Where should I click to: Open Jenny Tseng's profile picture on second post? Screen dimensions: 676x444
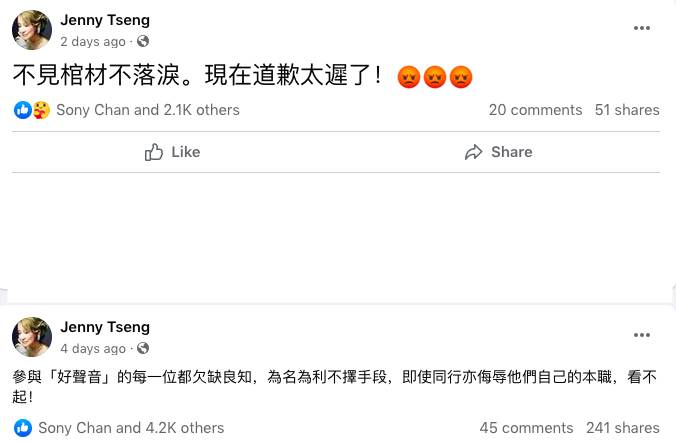click(x=32, y=337)
